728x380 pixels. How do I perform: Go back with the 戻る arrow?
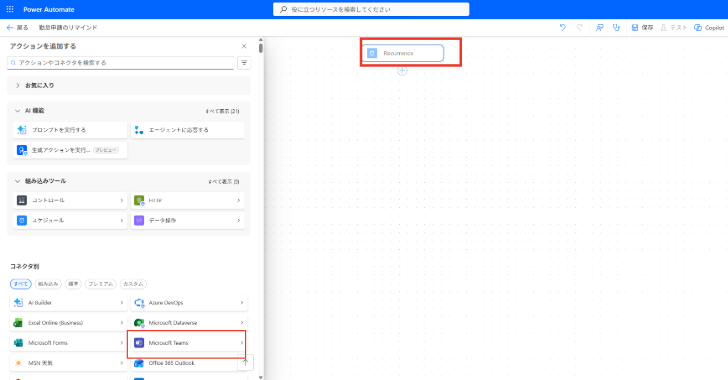click(x=17, y=27)
